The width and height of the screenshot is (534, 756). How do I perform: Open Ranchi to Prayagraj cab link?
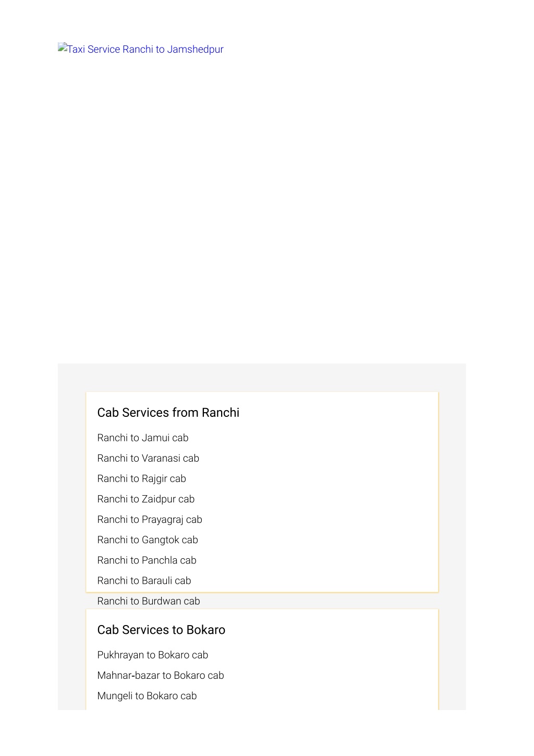149,519
